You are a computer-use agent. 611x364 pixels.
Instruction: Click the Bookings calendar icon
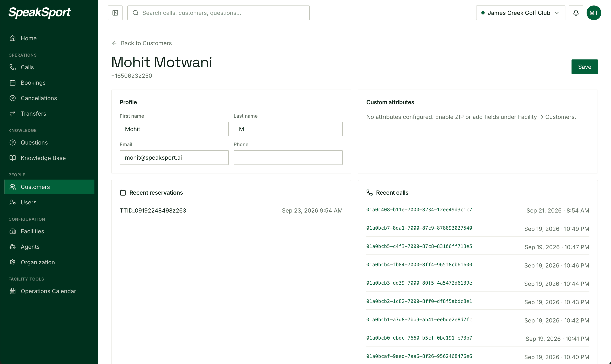[x=12, y=83]
